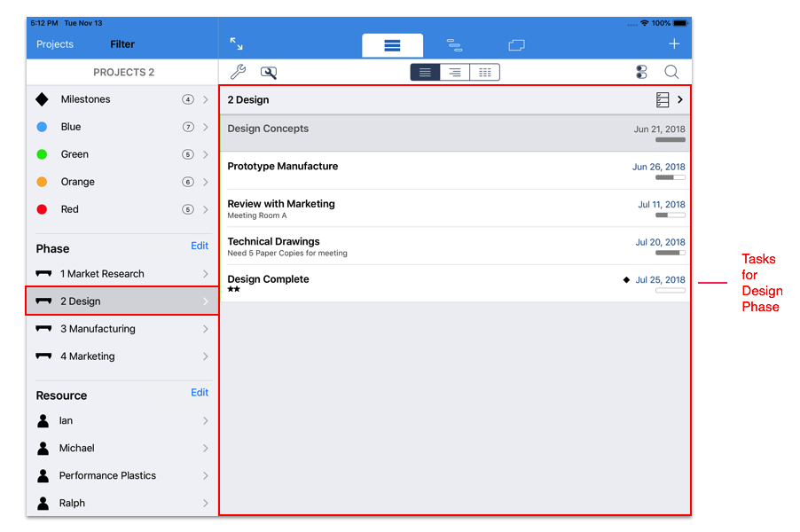This screenshot has height=532, width=800.
Task: Click the inspect magnifier icon beside wrench
Action: click(x=268, y=73)
